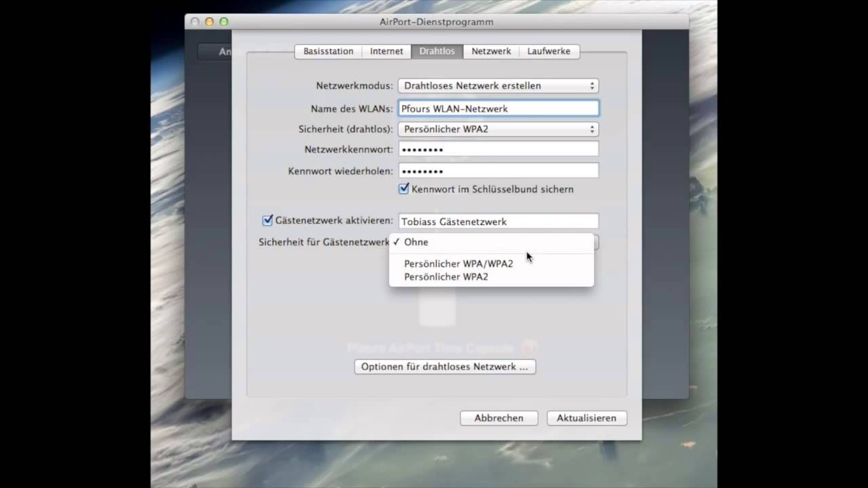The width and height of the screenshot is (868, 488).
Task: Close the AirPort-Dienstprogramm window
Action: pos(195,22)
